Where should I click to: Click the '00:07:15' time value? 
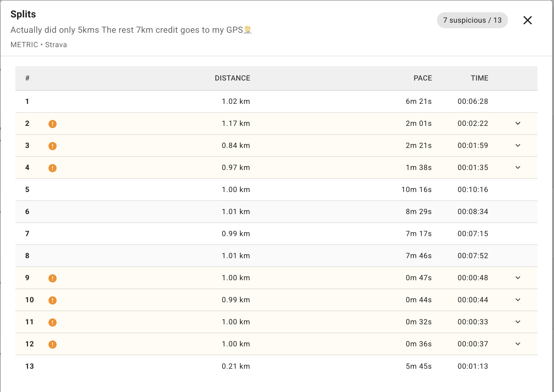pyautogui.click(x=473, y=234)
